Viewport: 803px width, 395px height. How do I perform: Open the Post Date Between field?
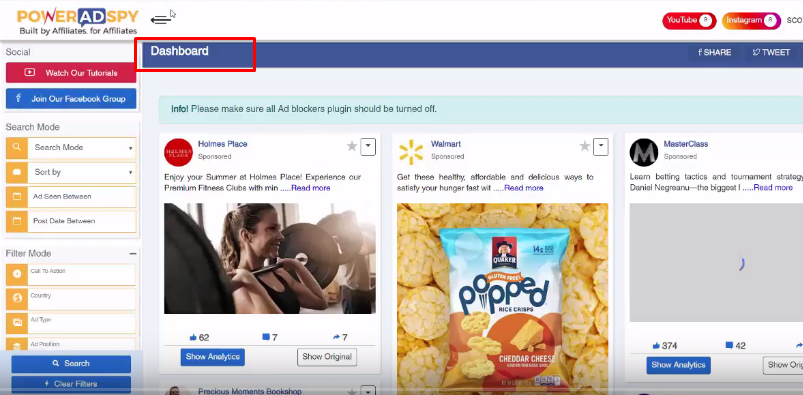(x=82, y=221)
